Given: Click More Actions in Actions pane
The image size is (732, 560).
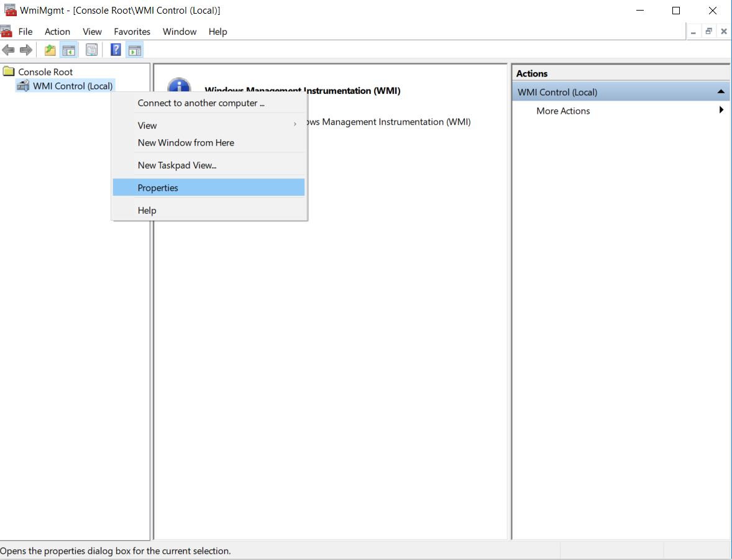Looking at the screenshot, I should (x=563, y=111).
